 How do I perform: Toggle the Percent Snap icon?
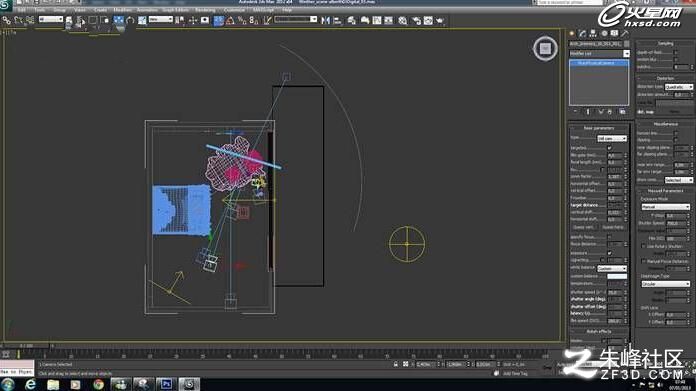pos(242,20)
